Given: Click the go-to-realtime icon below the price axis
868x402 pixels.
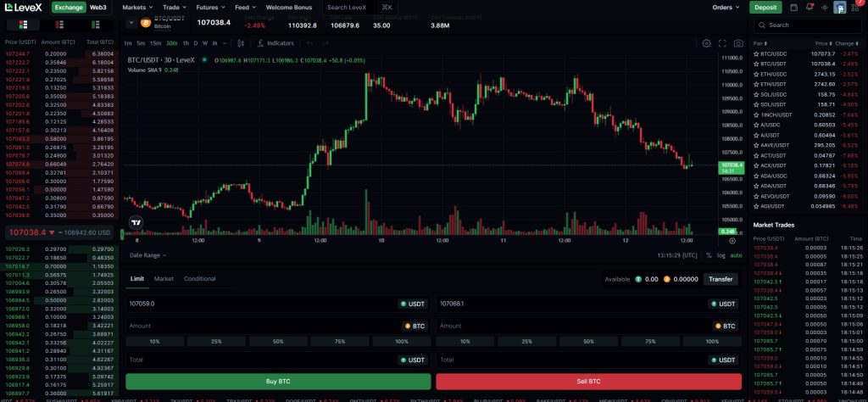Looking at the screenshot, I should 732,241.
